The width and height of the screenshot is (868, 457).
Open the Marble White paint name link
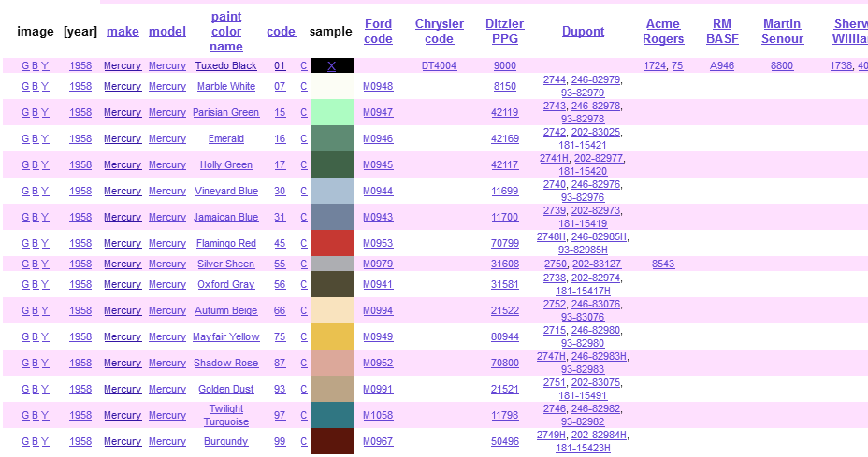[225, 86]
